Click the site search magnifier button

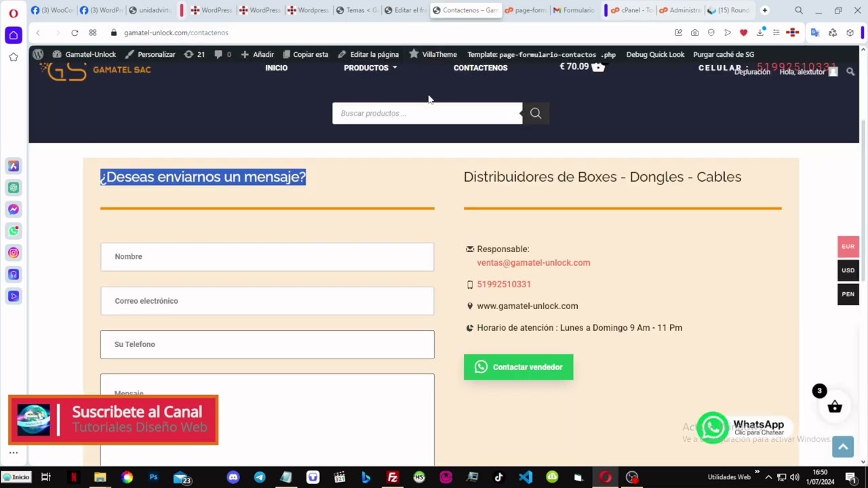pos(536,113)
